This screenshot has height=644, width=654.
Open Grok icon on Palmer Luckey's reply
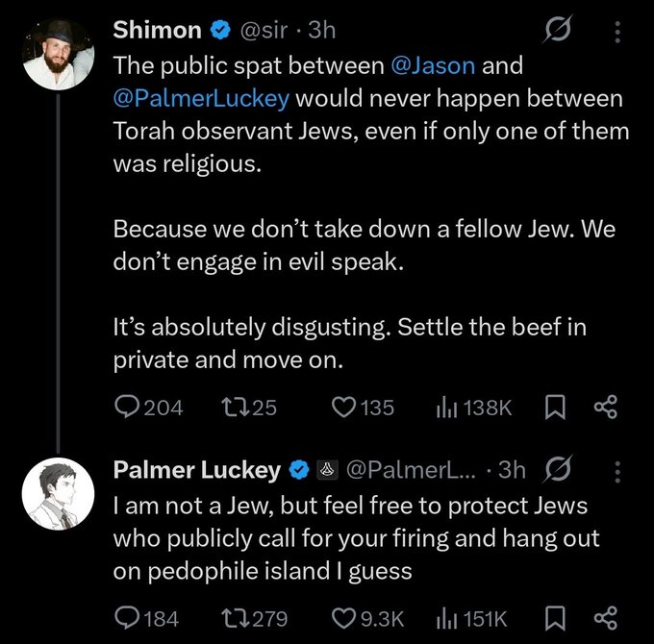point(556,469)
